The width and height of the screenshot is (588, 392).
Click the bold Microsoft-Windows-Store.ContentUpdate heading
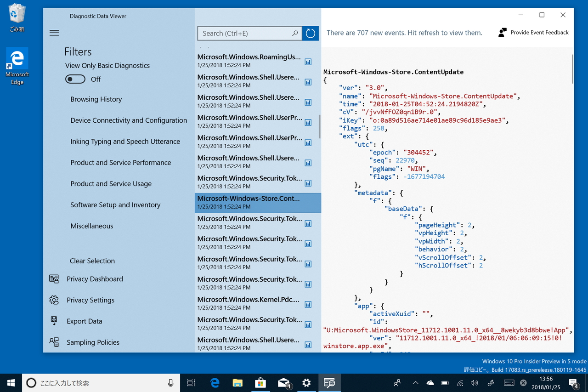pos(393,72)
